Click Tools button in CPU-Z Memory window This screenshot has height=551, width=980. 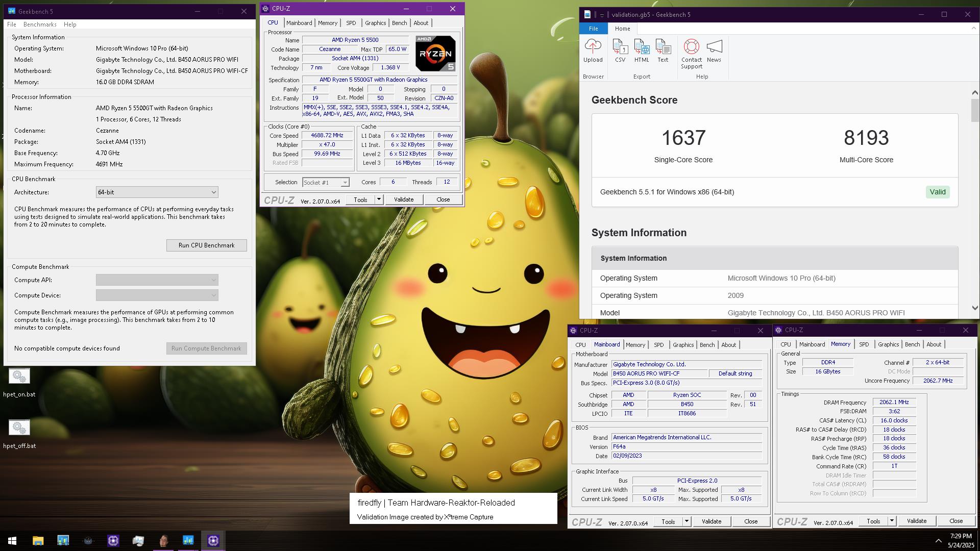[873, 521]
